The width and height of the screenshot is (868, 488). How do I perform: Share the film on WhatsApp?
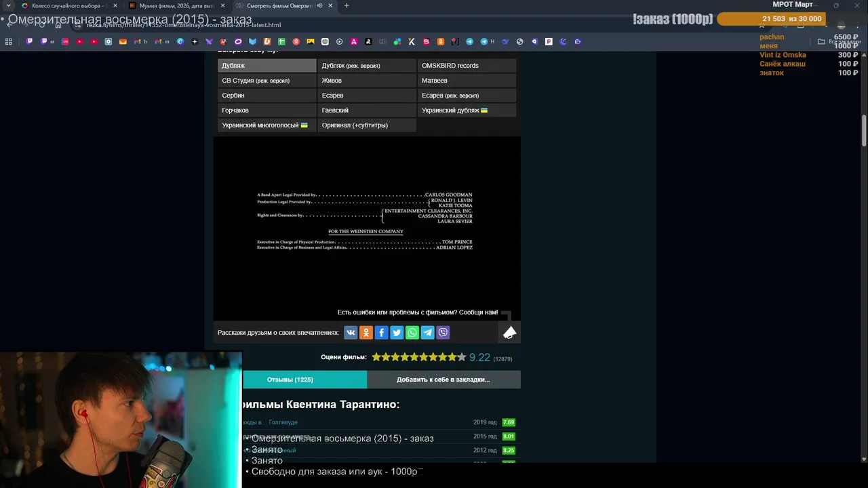click(x=412, y=332)
